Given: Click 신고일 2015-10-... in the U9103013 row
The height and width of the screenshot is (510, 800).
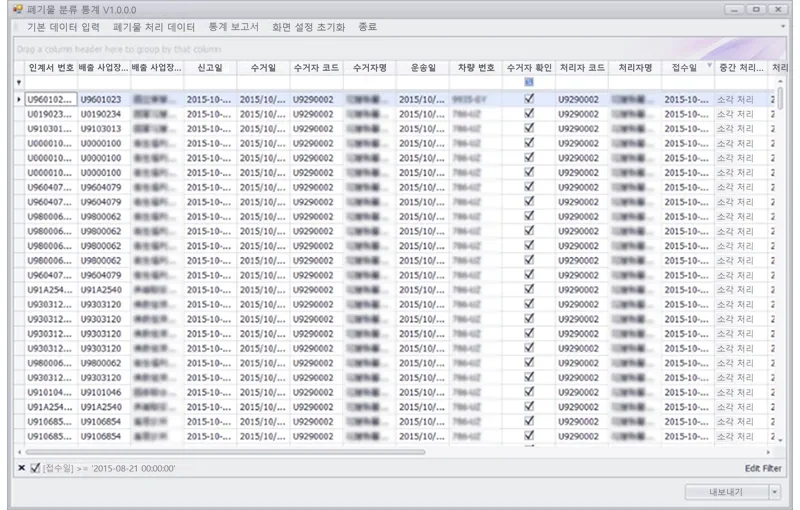Looking at the screenshot, I should (208, 129).
